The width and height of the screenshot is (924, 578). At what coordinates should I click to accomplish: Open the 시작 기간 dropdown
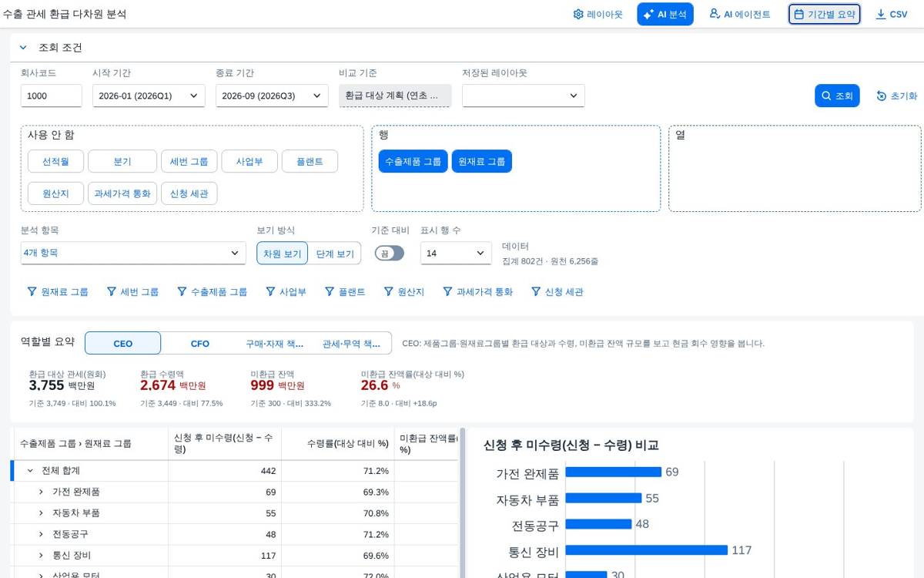(149, 96)
